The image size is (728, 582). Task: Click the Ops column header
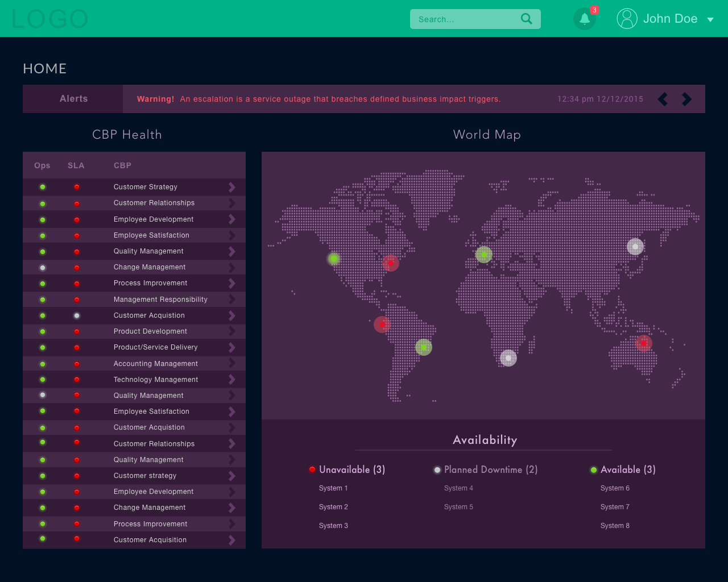pos(42,165)
